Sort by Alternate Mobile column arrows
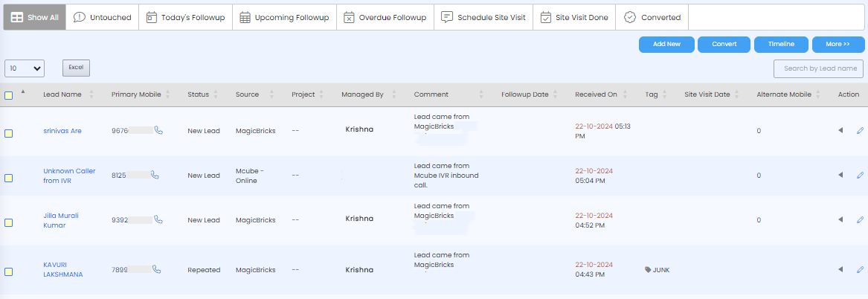Screen dimensions: 868x299 tap(818, 94)
